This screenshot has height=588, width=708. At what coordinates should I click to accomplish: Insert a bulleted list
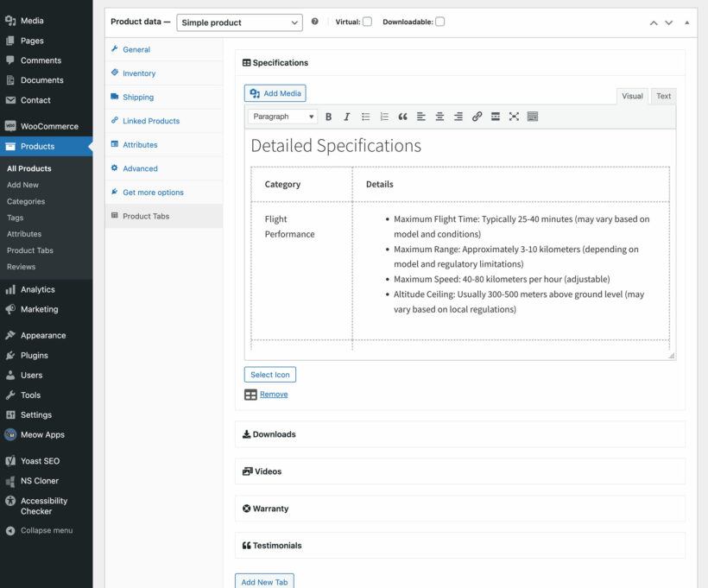(x=365, y=117)
